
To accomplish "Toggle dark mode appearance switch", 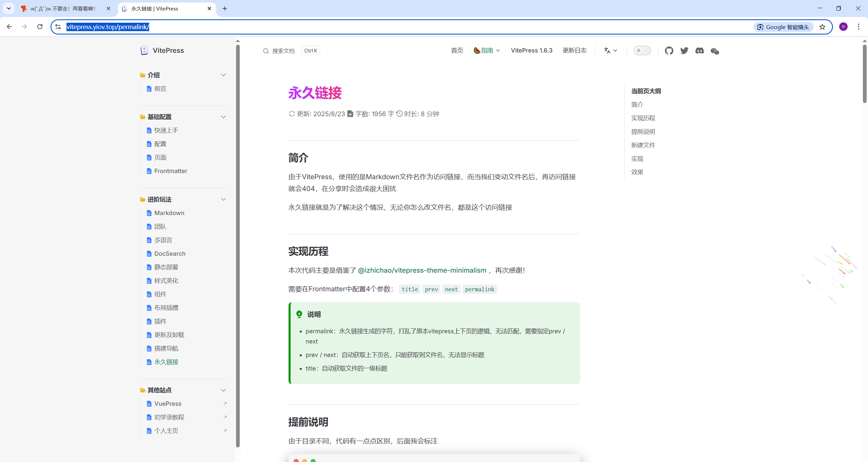I will click(642, 50).
